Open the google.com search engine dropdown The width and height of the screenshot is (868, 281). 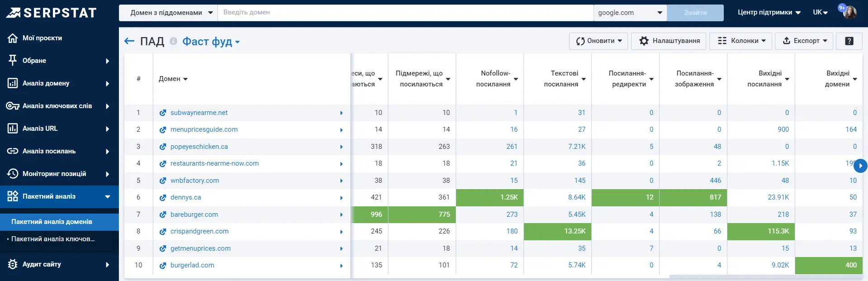pos(630,13)
